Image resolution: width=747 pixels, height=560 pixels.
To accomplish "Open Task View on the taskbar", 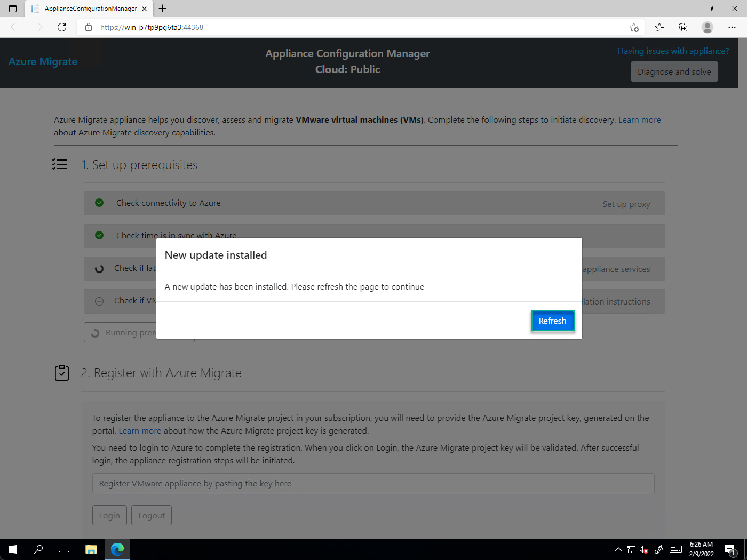I will click(x=64, y=549).
